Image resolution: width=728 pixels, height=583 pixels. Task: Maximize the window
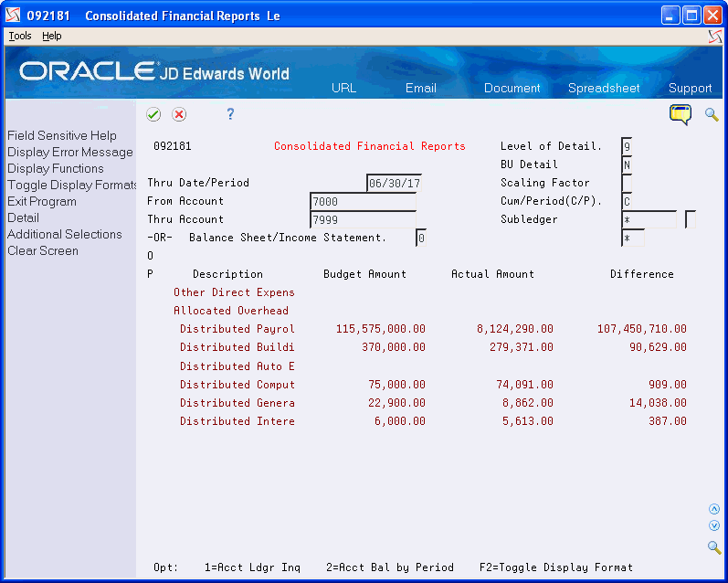[691, 16]
